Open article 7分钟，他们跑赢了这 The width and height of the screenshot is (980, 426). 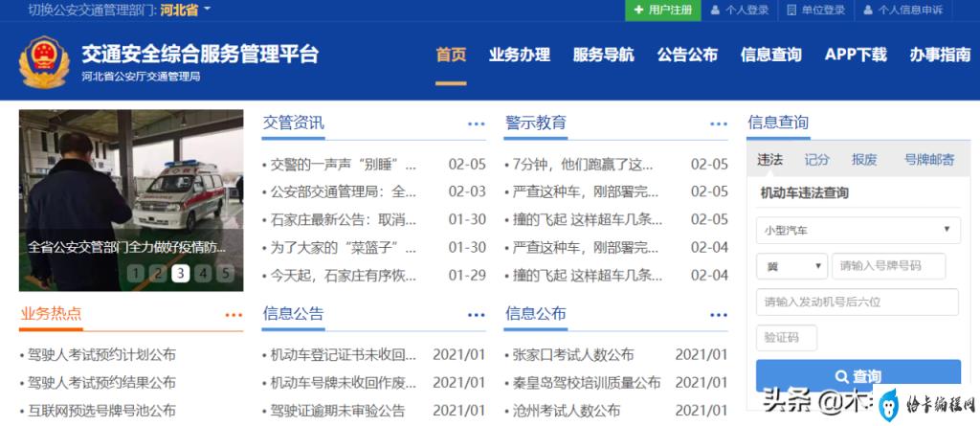pos(583,165)
